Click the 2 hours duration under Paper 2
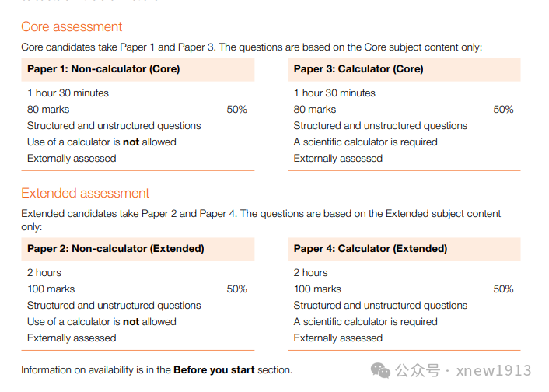 pyautogui.click(x=44, y=273)
